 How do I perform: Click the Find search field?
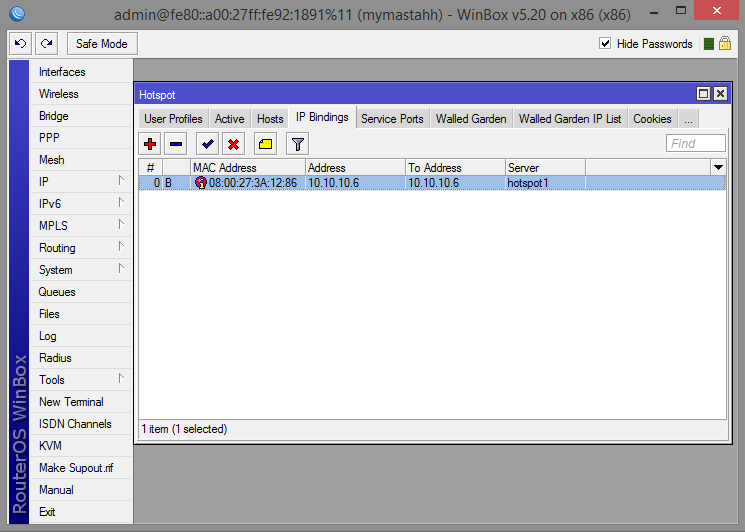[x=696, y=143]
